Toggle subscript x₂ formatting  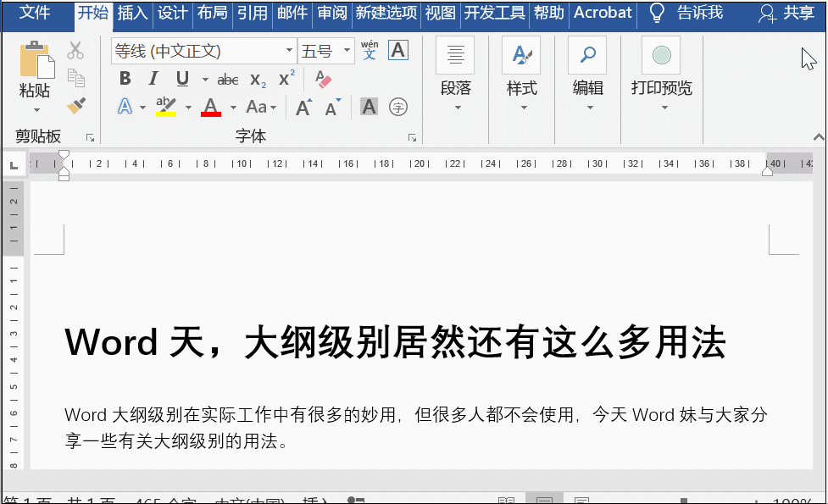click(258, 80)
